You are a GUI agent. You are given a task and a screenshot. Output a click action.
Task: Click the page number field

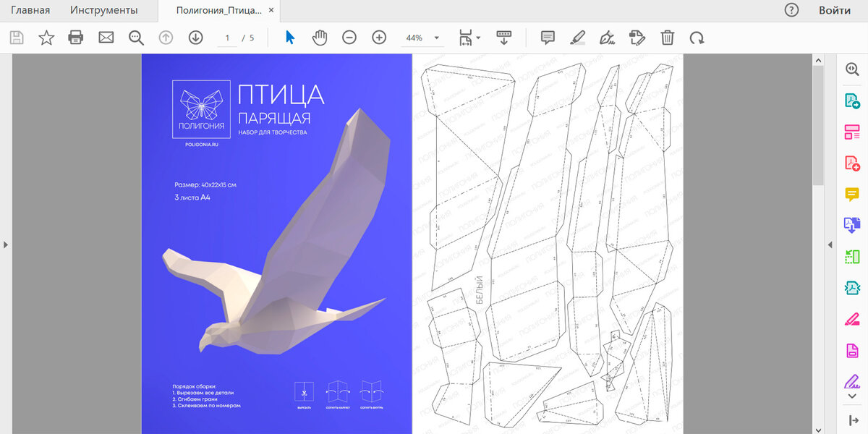pos(227,38)
